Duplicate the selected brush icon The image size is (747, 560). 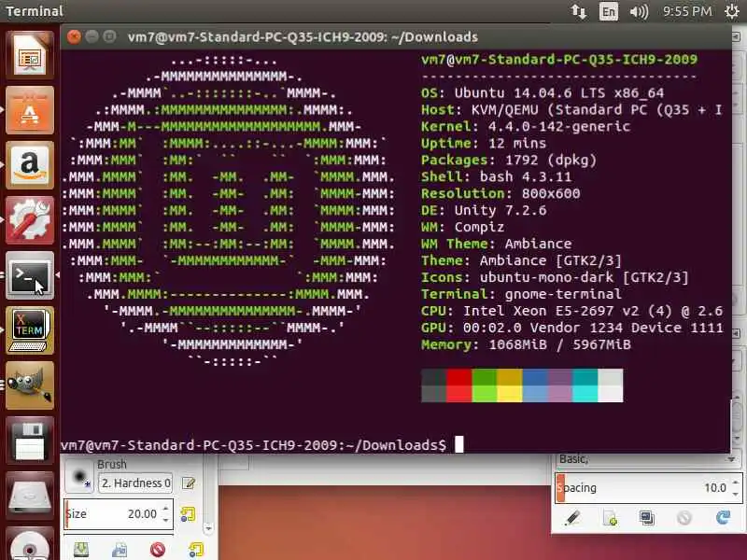[647, 518]
